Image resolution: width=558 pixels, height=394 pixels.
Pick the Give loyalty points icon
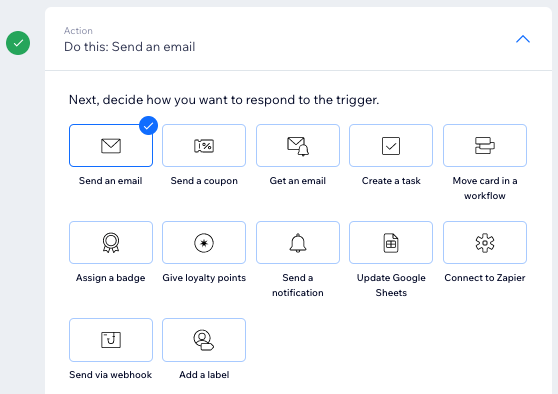coord(204,243)
